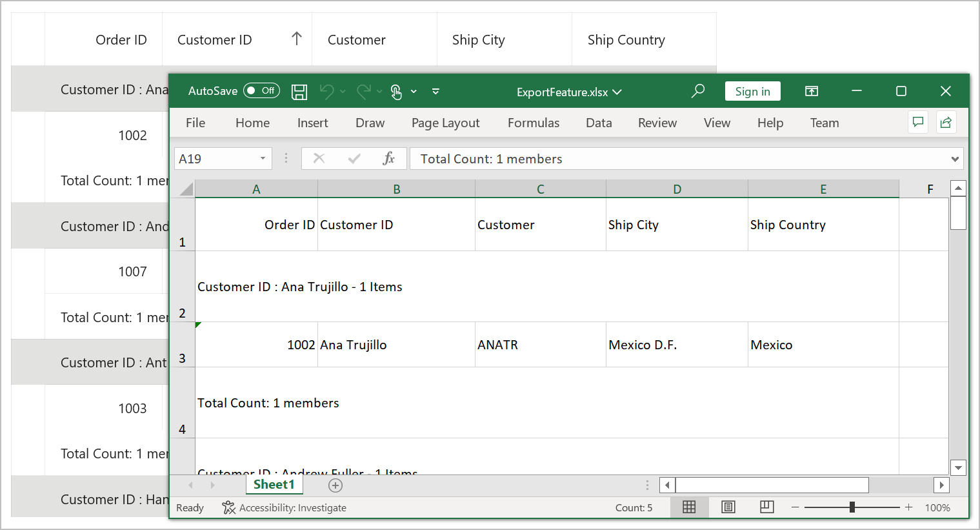Viewport: 980px width, 530px height.
Task: Select column E header
Action: pos(823,189)
